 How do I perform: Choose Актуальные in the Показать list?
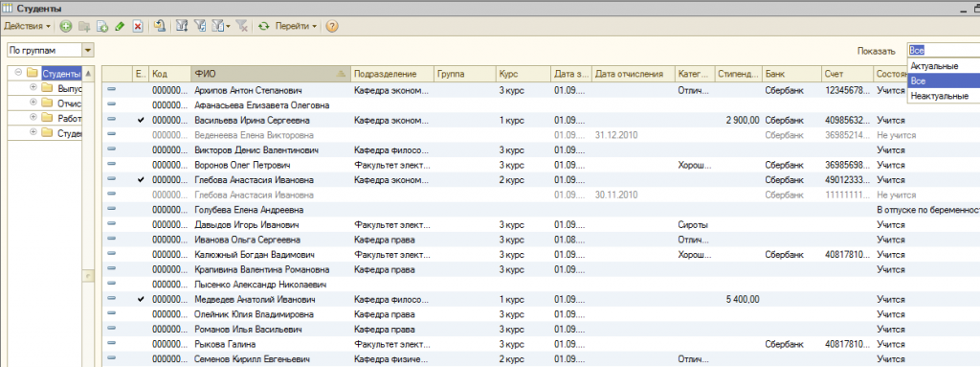tap(943, 66)
